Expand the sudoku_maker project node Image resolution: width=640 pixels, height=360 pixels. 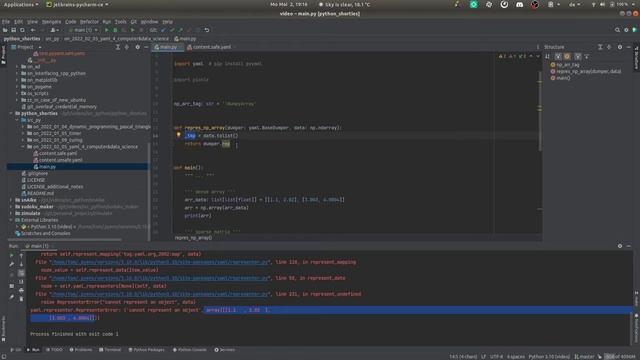coord(11,207)
